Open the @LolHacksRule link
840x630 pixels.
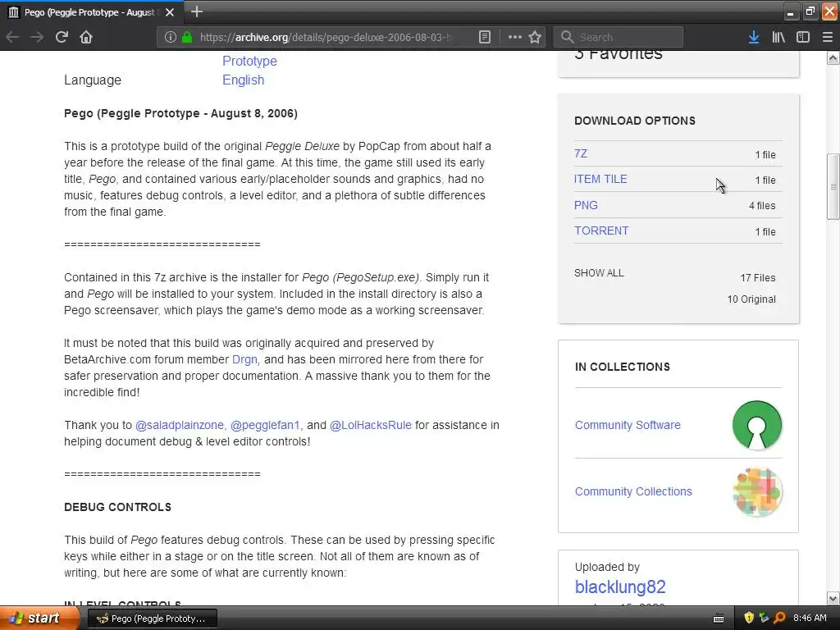click(370, 426)
